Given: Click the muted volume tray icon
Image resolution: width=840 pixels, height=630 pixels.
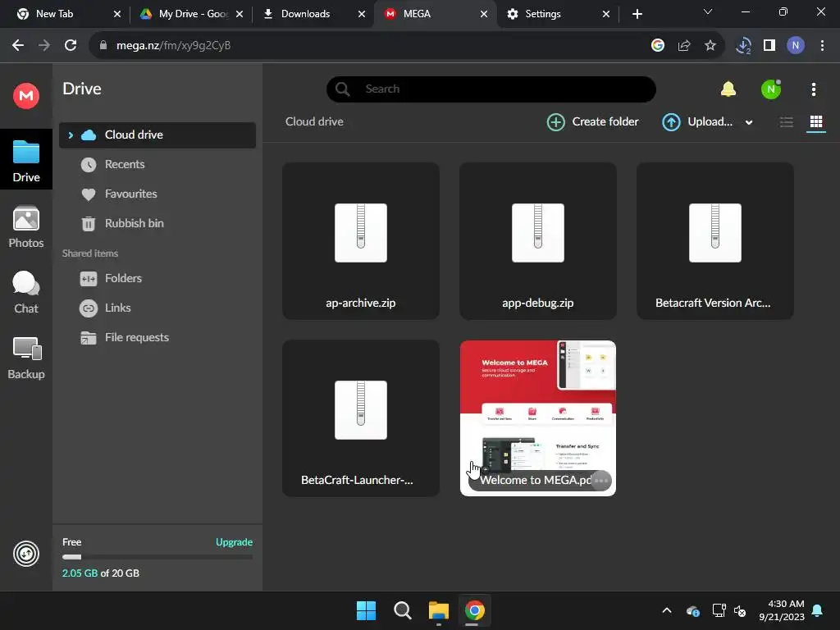Looking at the screenshot, I should pos(740,610).
